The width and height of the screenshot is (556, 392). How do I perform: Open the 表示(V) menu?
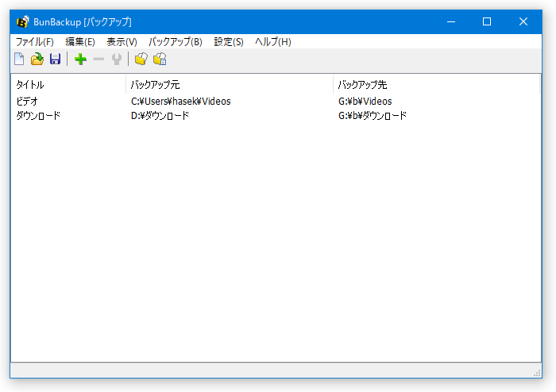pyautogui.click(x=122, y=42)
